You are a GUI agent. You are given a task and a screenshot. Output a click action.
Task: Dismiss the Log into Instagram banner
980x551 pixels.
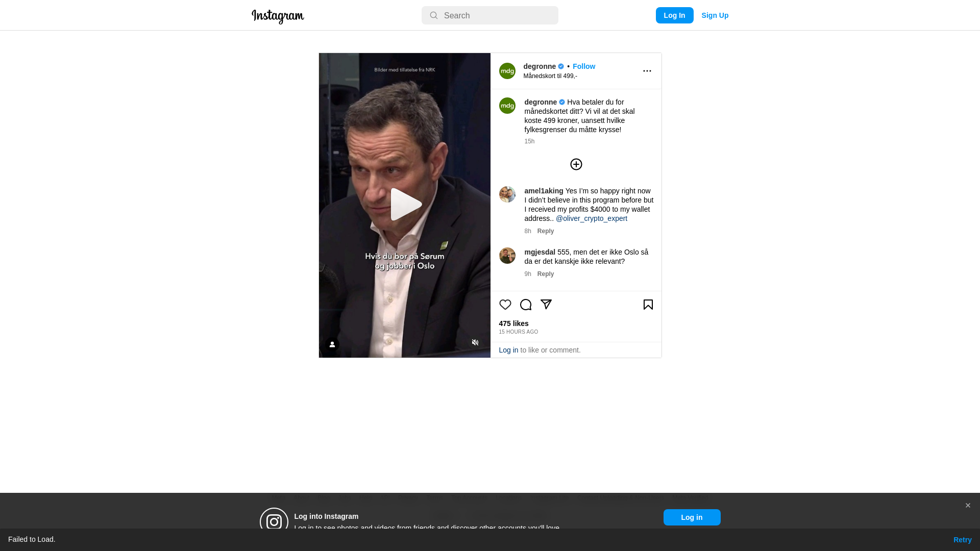tap(967, 506)
